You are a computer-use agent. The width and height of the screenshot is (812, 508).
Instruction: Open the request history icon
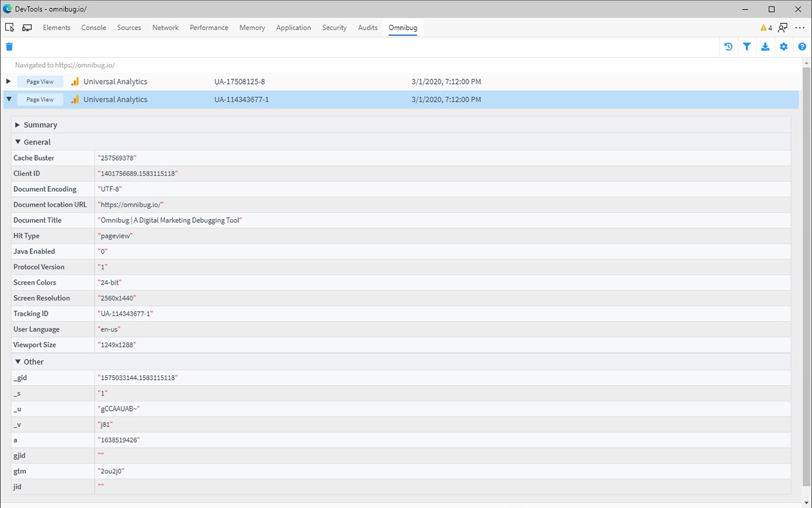(728, 46)
